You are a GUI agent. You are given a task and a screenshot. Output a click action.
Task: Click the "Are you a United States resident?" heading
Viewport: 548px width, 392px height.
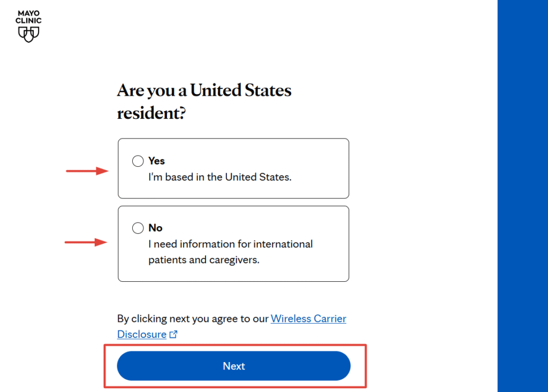(204, 90)
